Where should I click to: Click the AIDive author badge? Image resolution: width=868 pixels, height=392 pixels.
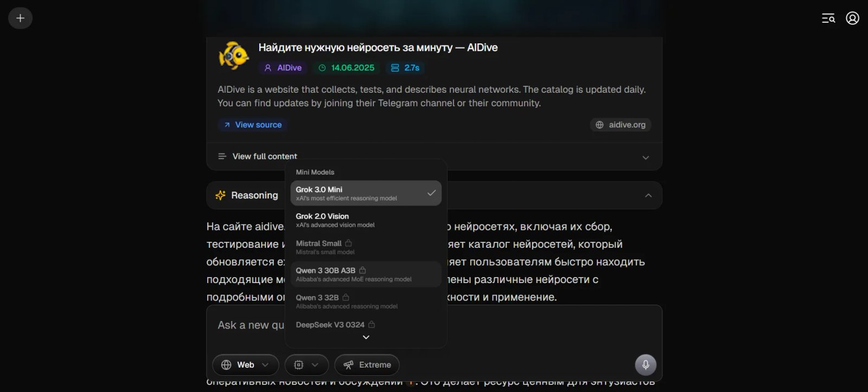coord(283,68)
